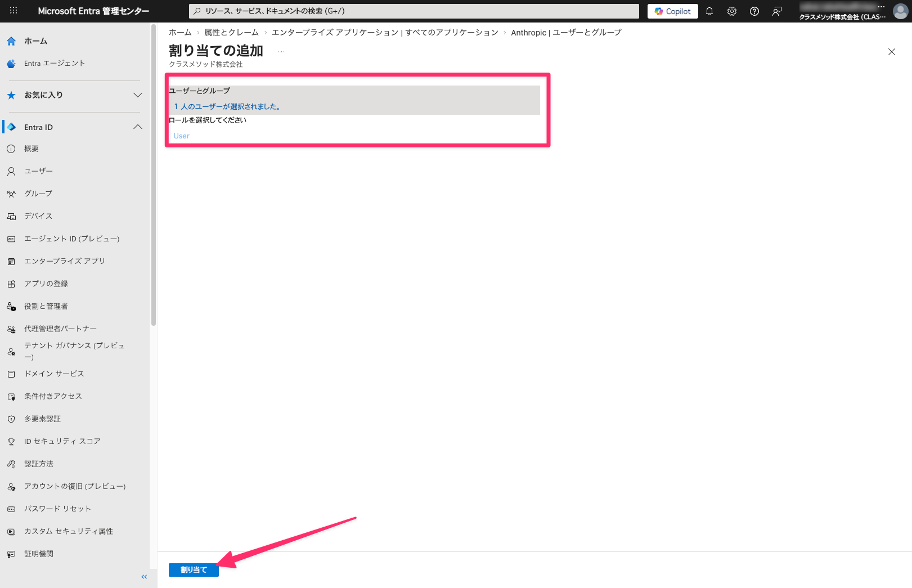The height and width of the screenshot is (588, 912).
Task: Go to Anthropic | ユーザーとグループ breadcrumb
Action: [x=566, y=33]
